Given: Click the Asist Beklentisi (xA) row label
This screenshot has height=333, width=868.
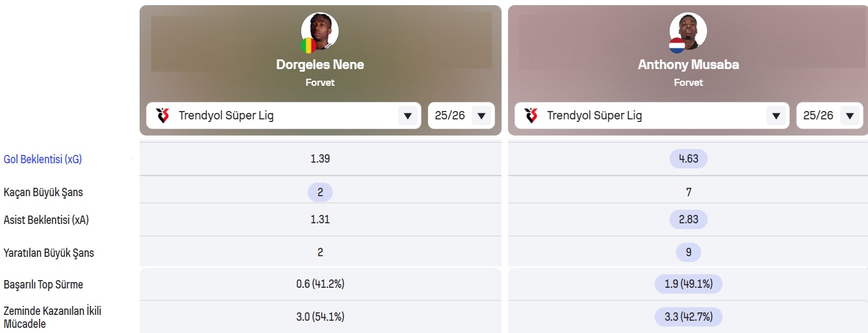Looking at the screenshot, I should pos(46,220).
